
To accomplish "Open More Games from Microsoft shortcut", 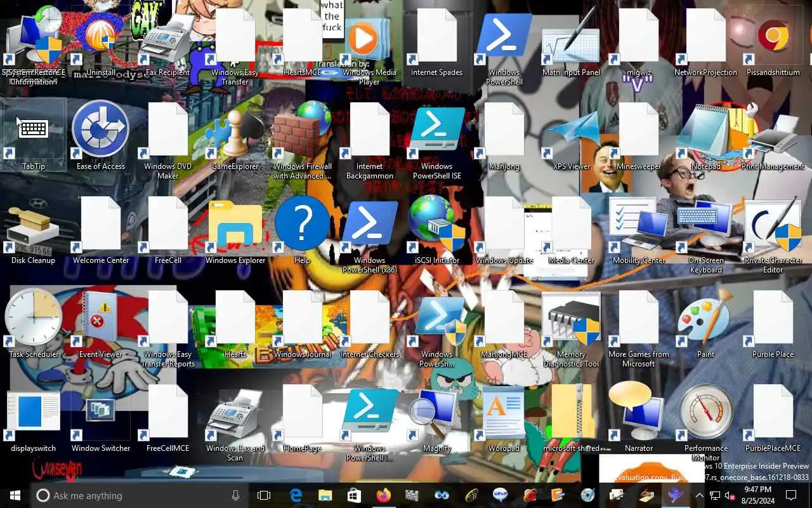I will coord(638,329).
